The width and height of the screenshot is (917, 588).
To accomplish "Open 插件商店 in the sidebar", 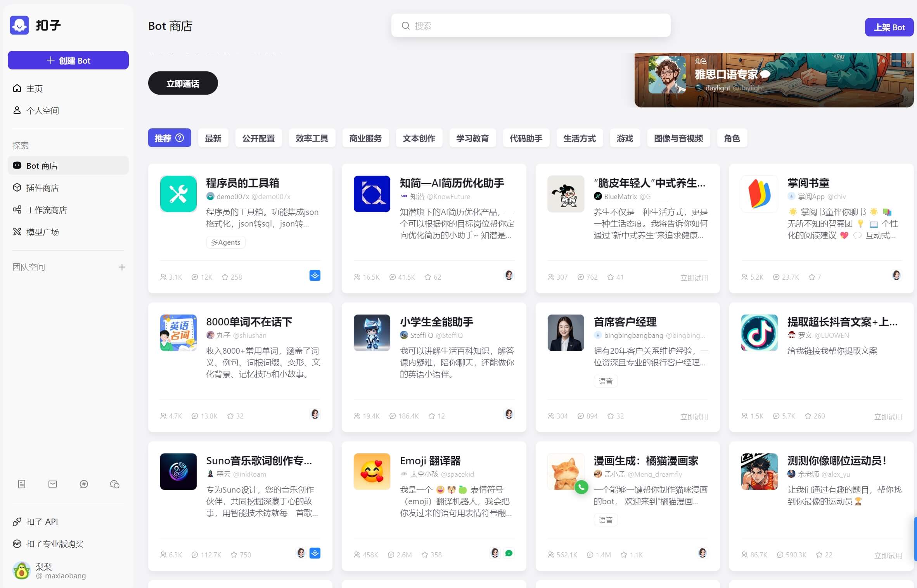I will [x=42, y=188].
